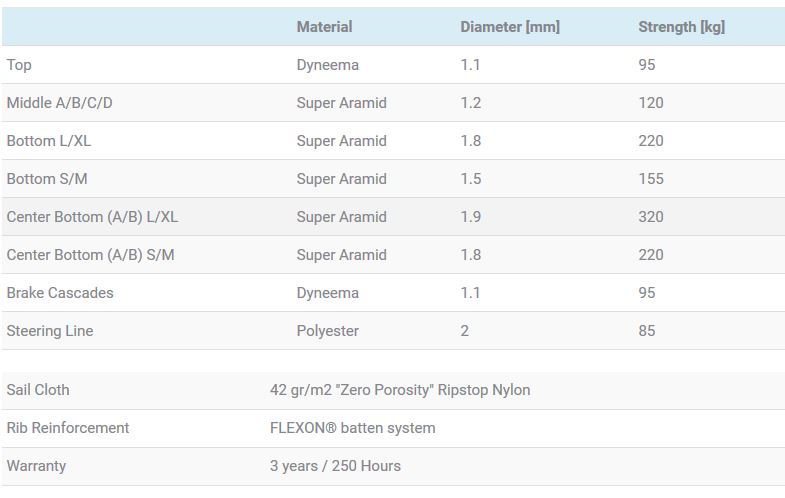The height and width of the screenshot is (498, 785).
Task: Click the Rib Reinforcement label
Action: [x=68, y=428]
